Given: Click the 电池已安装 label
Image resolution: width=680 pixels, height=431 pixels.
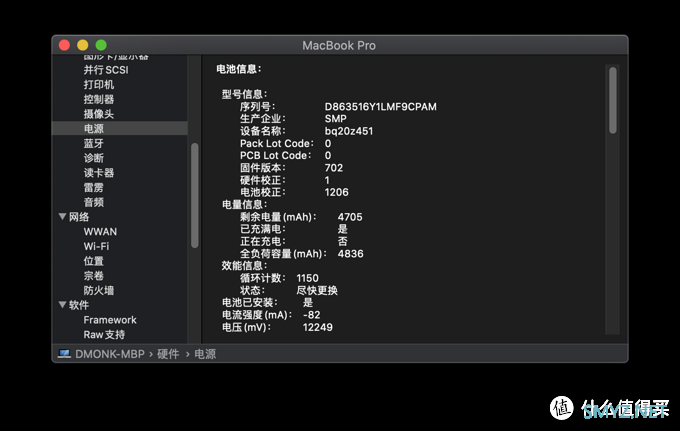Looking at the screenshot, I should point(250,302).
